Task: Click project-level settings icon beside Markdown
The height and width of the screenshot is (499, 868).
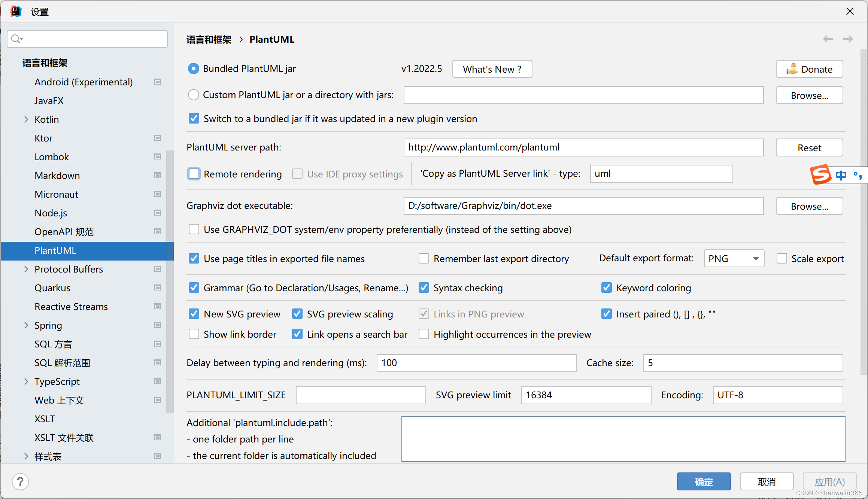Action: [x=158, y=175]
